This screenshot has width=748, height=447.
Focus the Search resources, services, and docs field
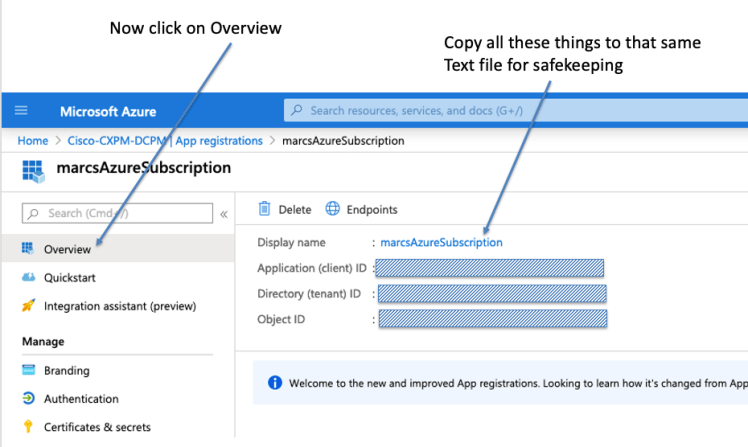pos(516,110)
